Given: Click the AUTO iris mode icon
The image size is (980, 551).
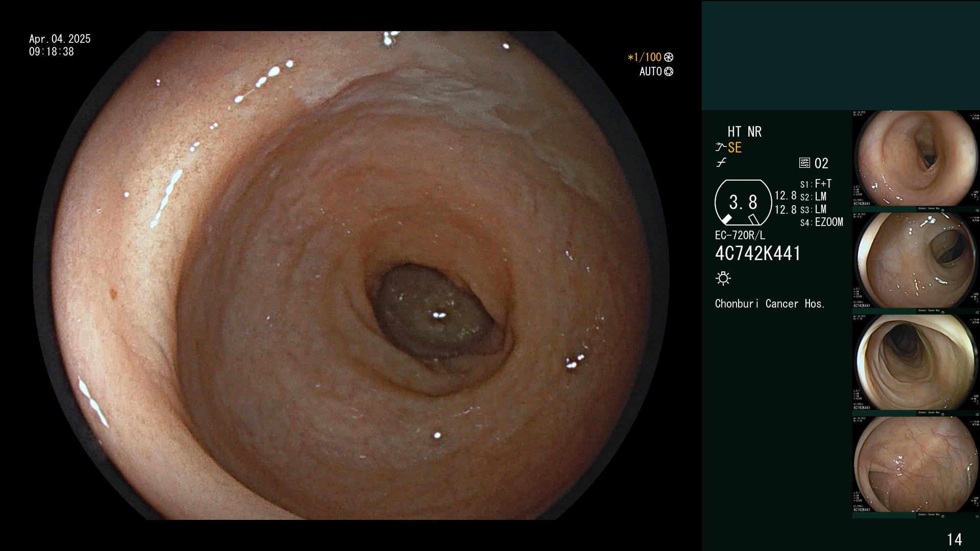Looking at the screenshot, I should click(669, 72).
